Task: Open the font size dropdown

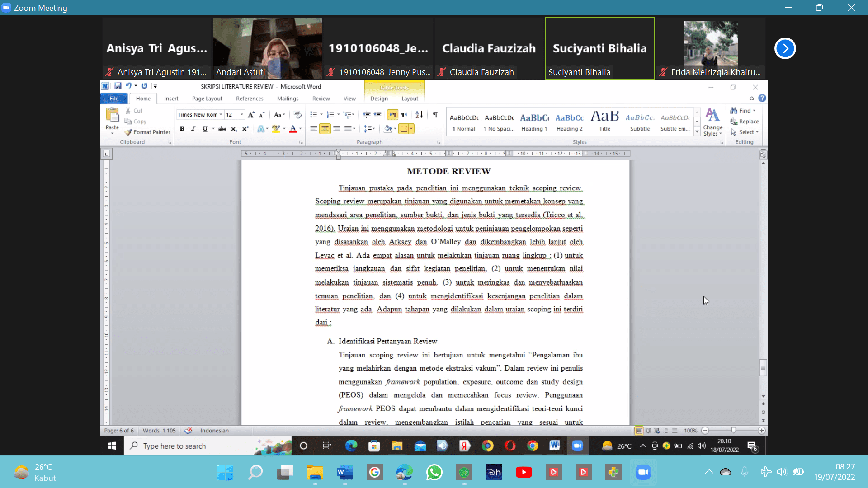Action: coord(242,115)
